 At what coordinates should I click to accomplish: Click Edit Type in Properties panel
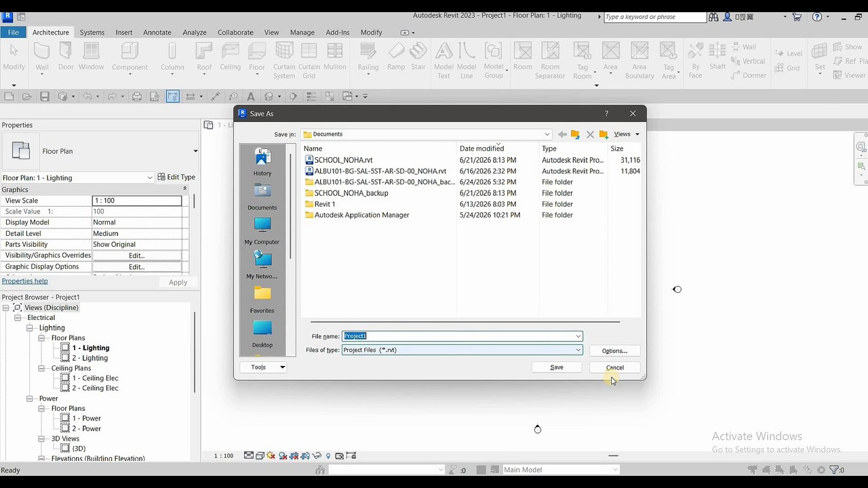[176, 178]
